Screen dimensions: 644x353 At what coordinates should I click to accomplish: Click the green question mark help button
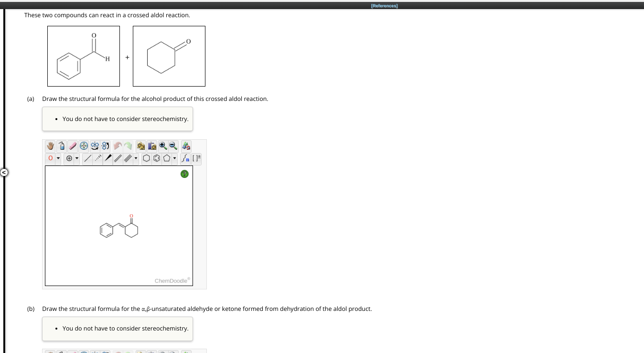(184, 174)
